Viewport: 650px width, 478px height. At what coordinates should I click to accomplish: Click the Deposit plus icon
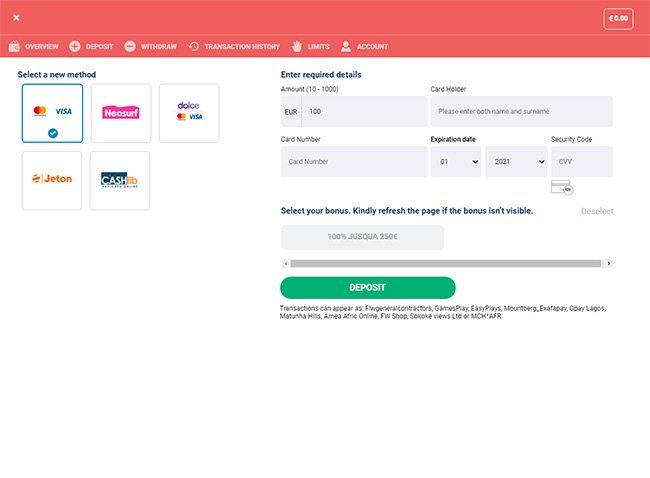(x=75, y=47)
